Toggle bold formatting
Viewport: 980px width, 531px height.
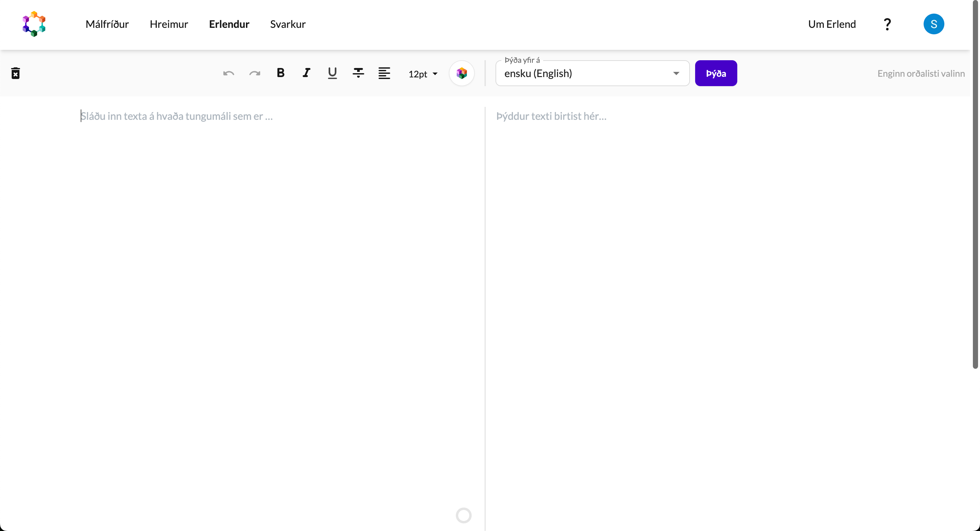[x=281, y=73]
